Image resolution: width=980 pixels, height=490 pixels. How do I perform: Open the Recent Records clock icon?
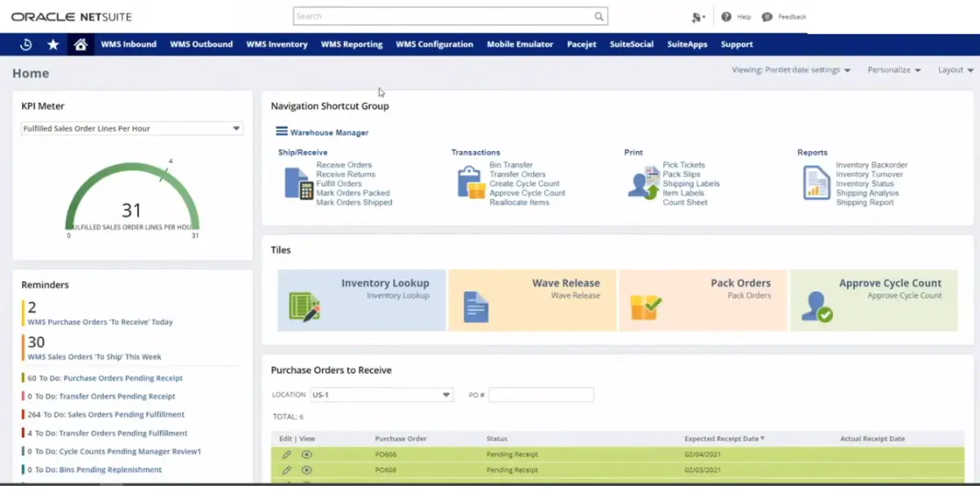pos(26,45)
